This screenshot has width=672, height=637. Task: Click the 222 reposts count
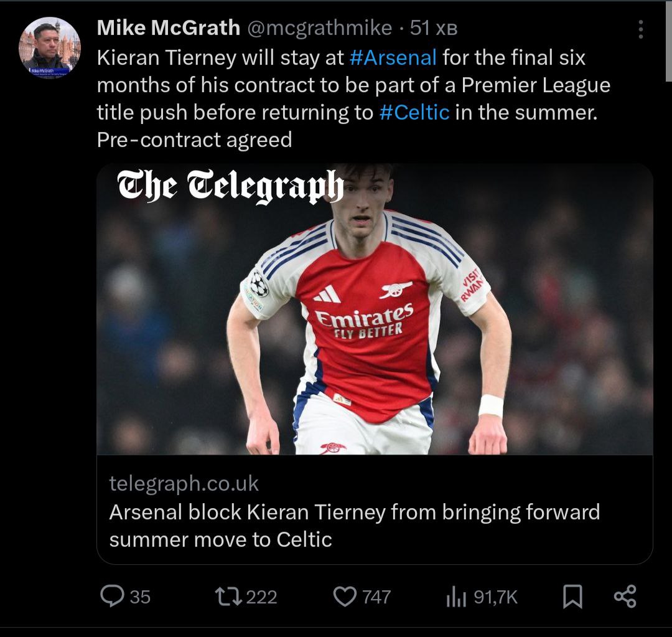pyautogui.click(x=261, y=597)
